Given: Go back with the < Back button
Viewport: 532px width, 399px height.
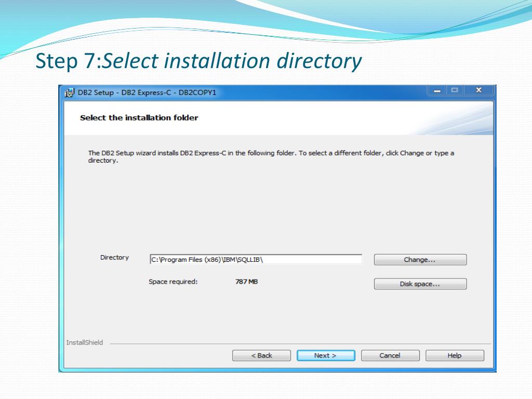Looking at the screenshot, I should 261,355.
